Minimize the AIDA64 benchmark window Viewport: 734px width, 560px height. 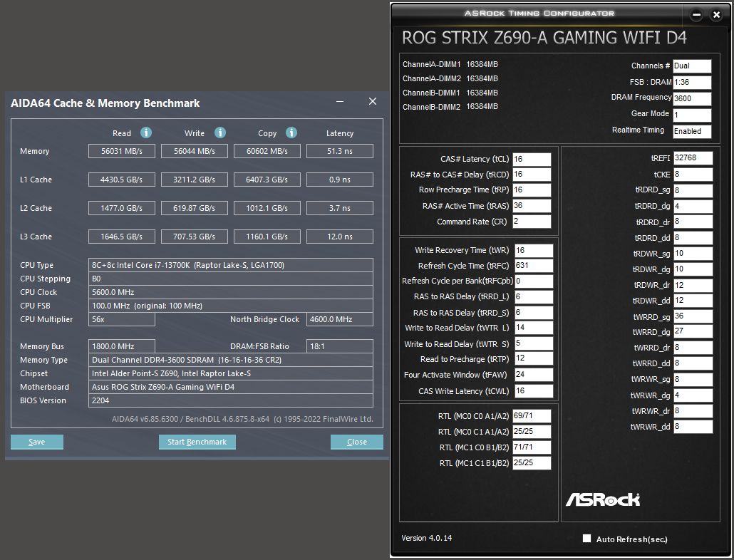[x=340, y=101]
